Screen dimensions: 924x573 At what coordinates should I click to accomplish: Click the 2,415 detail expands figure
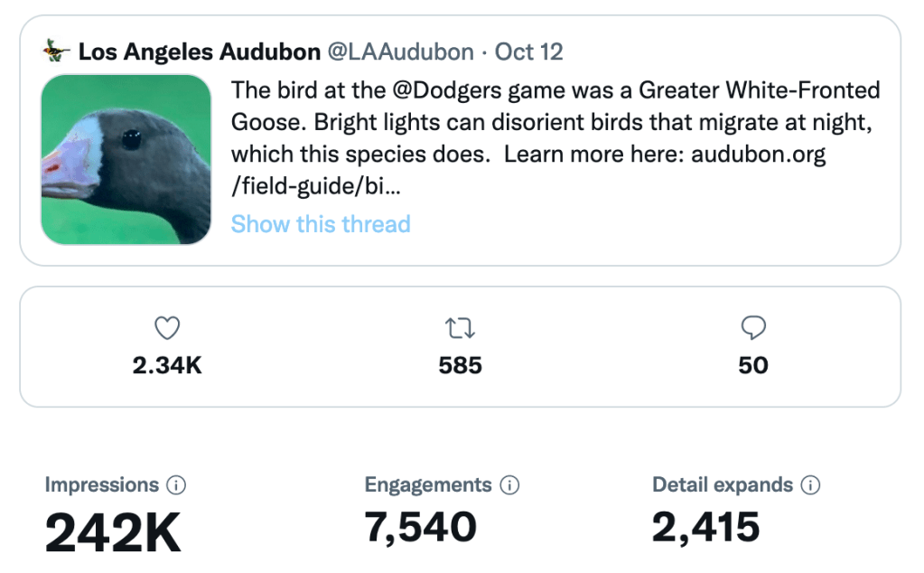(705, 527)
